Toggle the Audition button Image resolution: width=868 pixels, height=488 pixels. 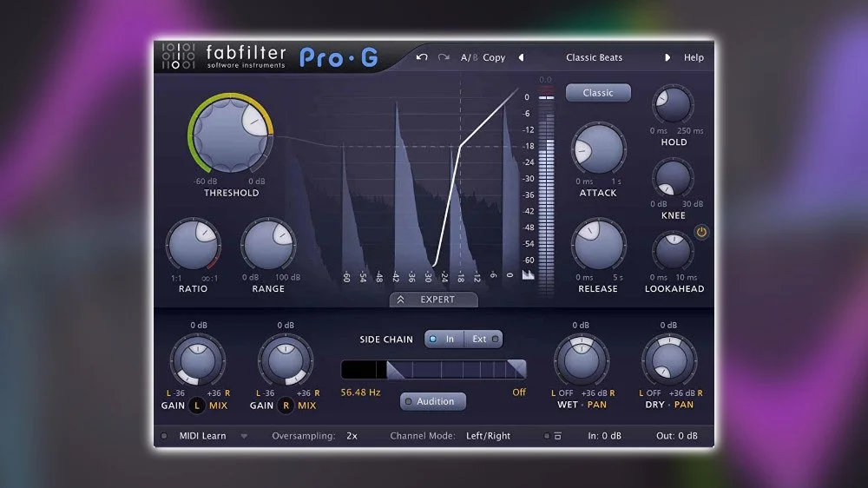coord(433,401)
